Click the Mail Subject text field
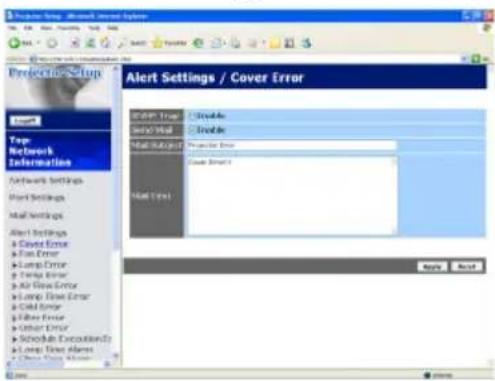This screenshot has width=495, height=381. pyautogui.click(x=292, y=145)
